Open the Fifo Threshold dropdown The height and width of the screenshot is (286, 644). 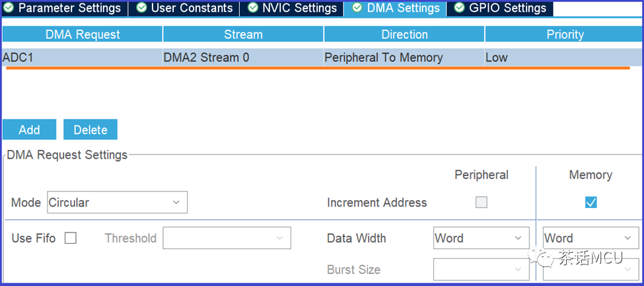click(227, 238)
